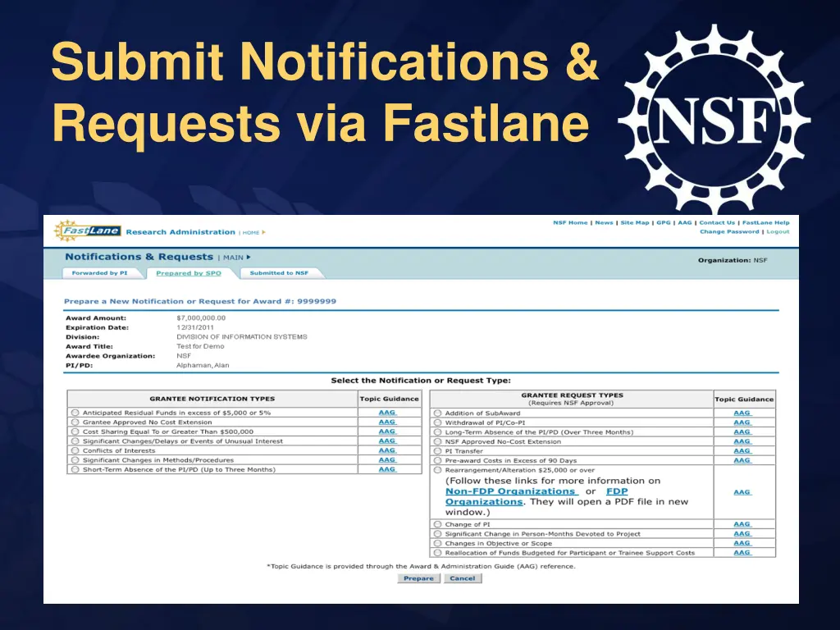Select Significant Change in Person-Months radio

(438, 534)
